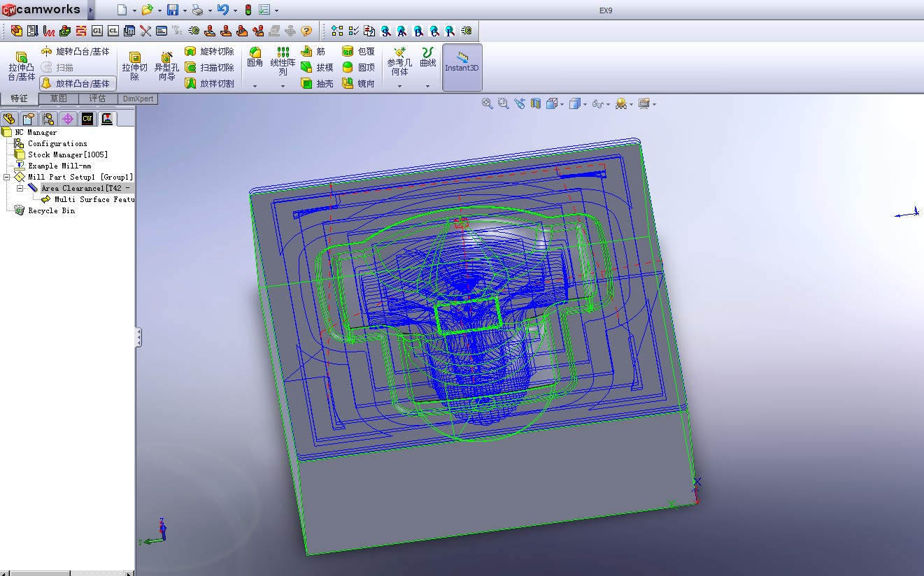This screenshot has width=924, height=576.
Task: Open the dropdown arrow beside New
Action: click(x=134, y=10)
